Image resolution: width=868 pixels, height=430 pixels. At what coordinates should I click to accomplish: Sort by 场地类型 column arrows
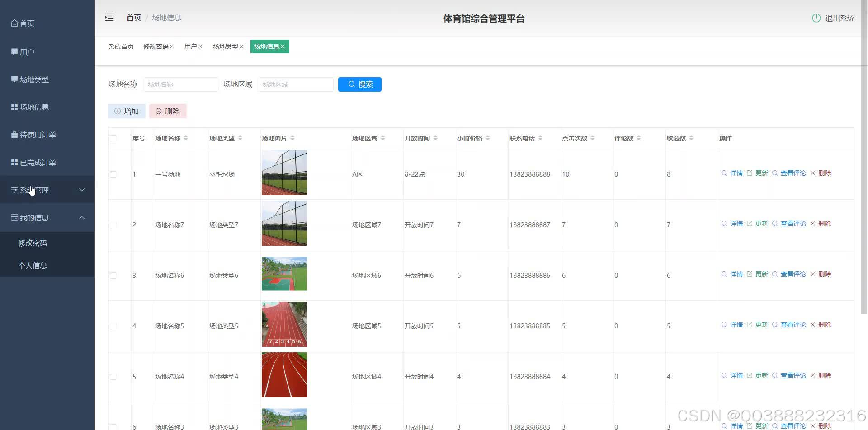tap(240, 138)
